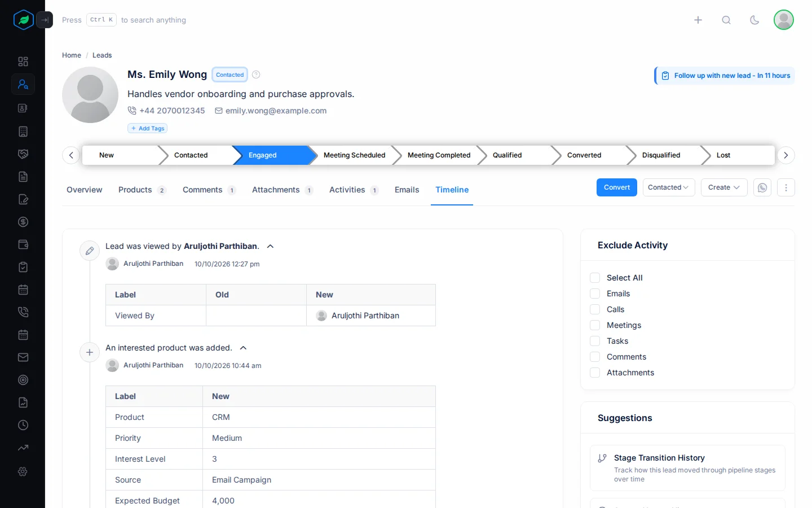812x508 pixels.
Task: Switch to dark mode with moon icon
Action: [754, 20]
